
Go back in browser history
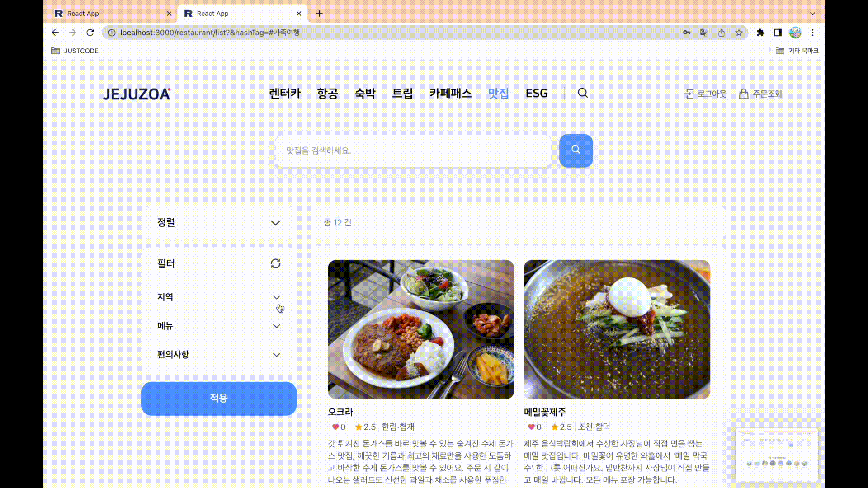point(55,33)
